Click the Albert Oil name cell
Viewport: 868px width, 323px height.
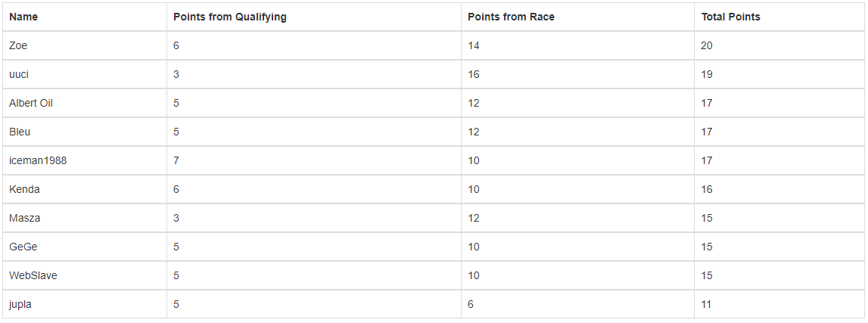point(31,103)
